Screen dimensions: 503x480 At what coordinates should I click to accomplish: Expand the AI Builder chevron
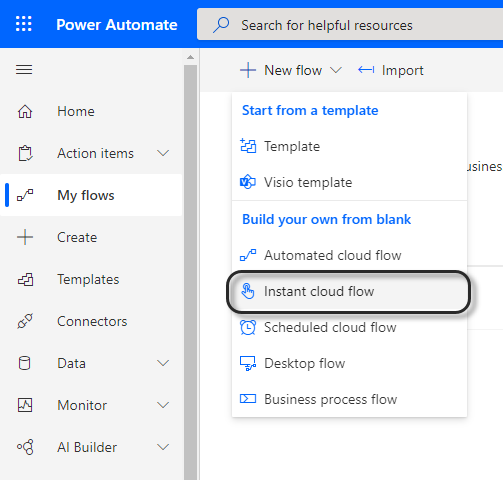(163, 447)
